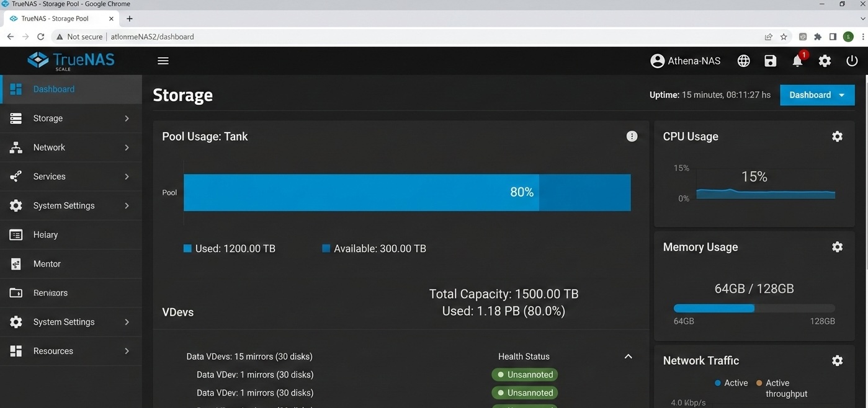This screenshot has height=408, width=868.
Task: Open Network Traffic widget settings gear
Action: pyautogui.click(x=837, y=360)
